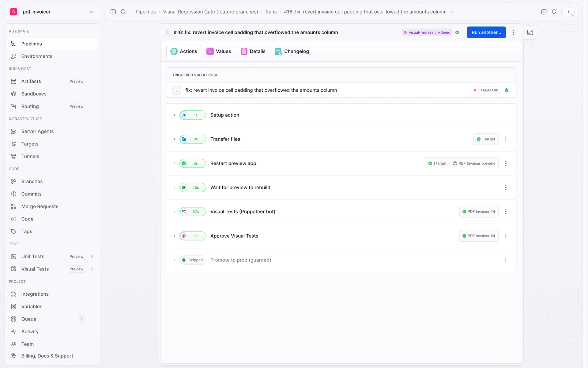Open Tunnels sidebar icon
This screenshot has width=588, height=368.
point(13,156)
